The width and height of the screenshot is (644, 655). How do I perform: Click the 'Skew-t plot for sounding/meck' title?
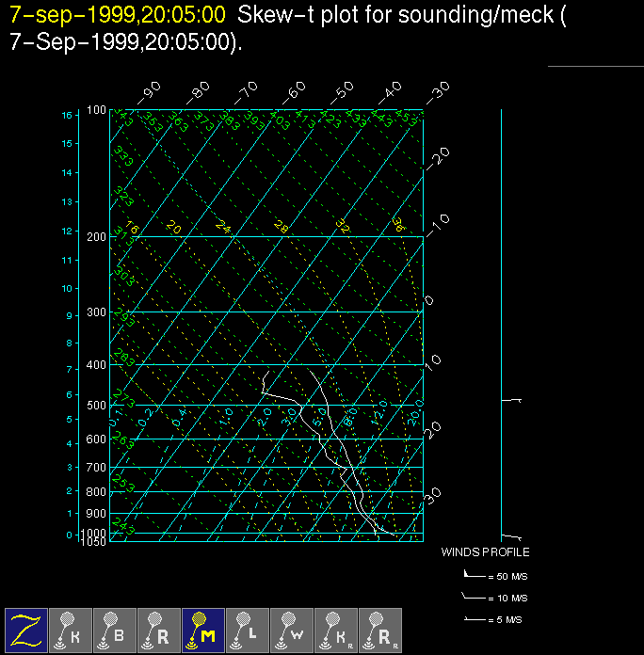(x=395, y=14)
